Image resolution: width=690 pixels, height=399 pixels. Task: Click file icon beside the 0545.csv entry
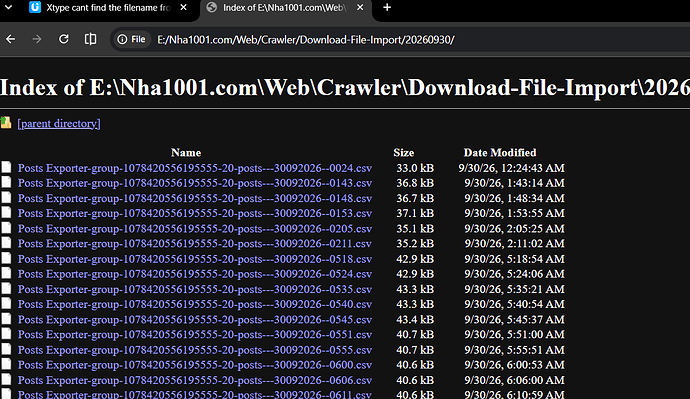point(6,319)
